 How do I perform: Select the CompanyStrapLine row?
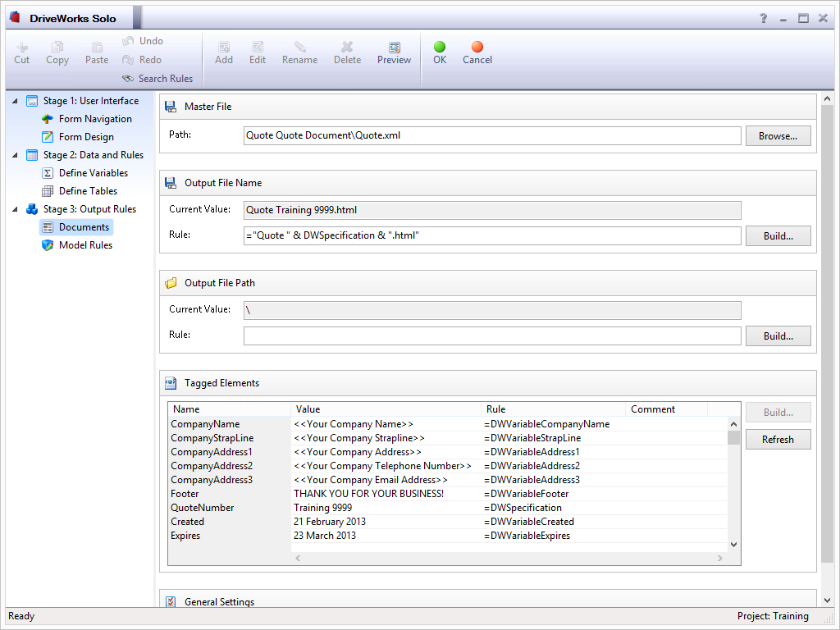(x=448, y=438)
